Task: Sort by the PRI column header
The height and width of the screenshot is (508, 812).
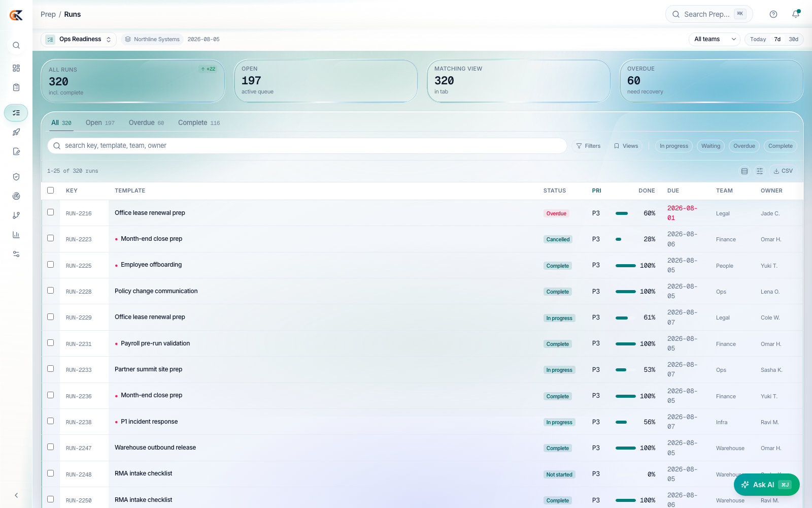Action: [596, 191]
